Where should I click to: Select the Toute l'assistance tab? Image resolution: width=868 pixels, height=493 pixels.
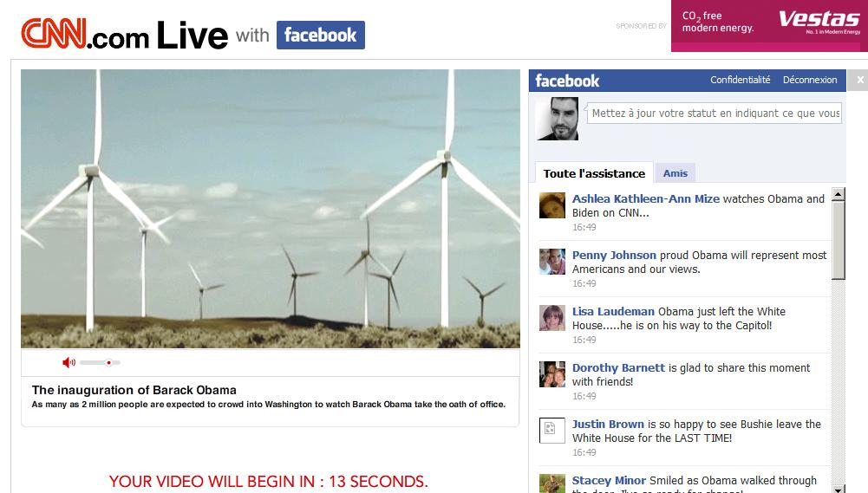pos(594,173)
